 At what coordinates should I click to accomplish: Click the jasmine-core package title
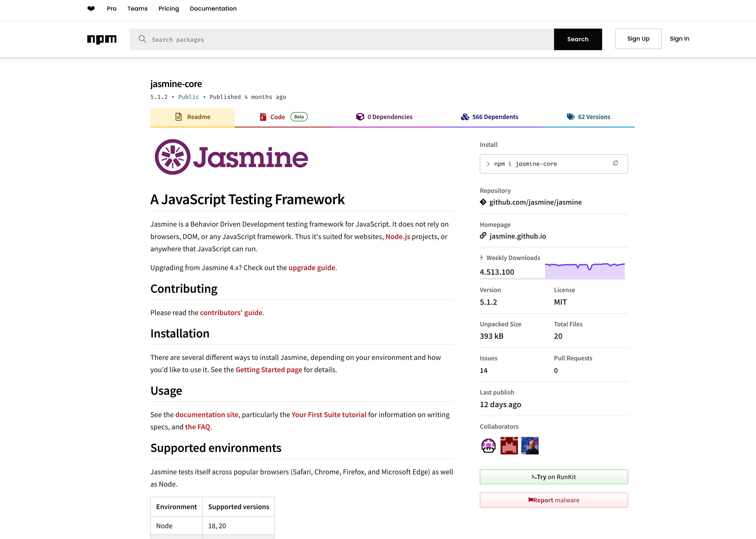coord(176,84)
